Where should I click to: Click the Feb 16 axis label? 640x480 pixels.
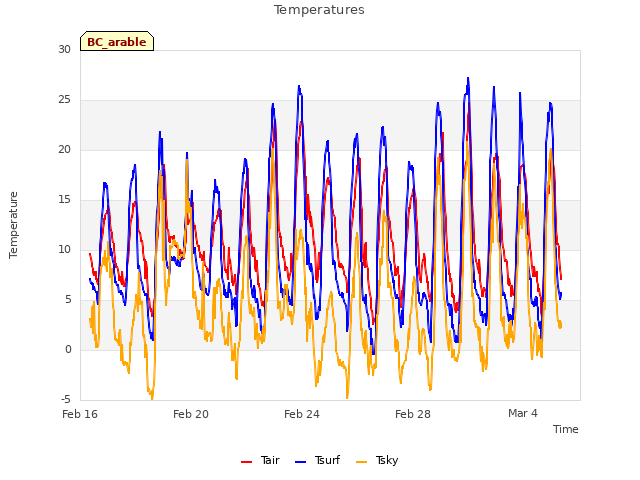pos(80,414)
